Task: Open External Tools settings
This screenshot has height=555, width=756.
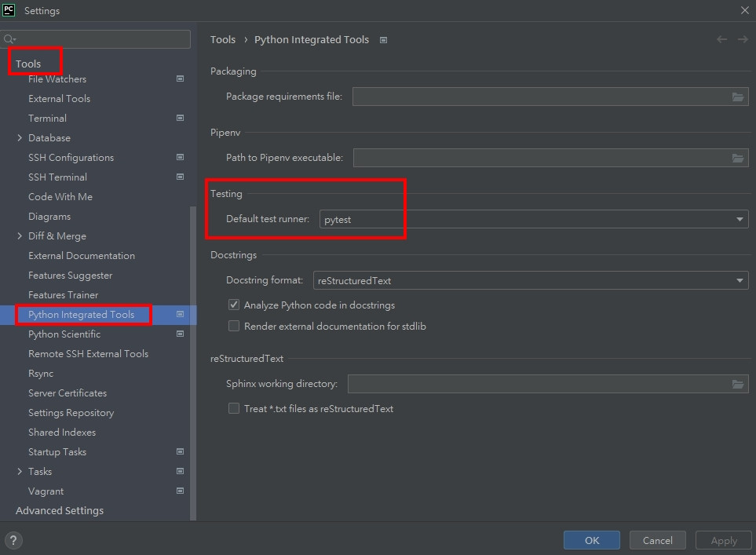Action: tap(60, 98)
